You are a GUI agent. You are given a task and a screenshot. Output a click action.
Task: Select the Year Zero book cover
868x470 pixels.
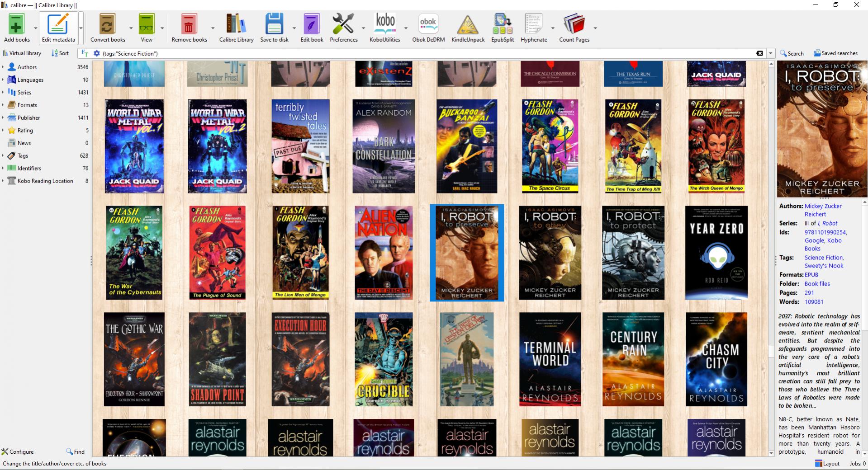point(716,253)
